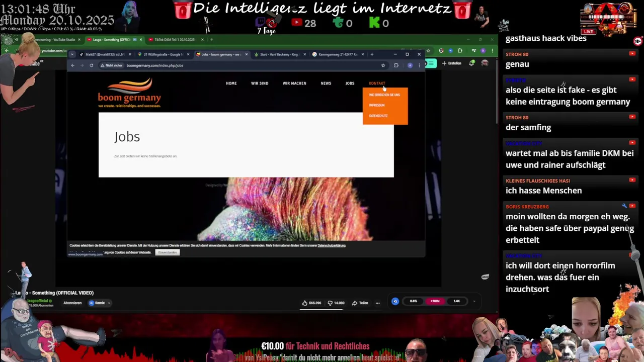The height and width of the screenshot is (362, 644).
Task: Close the Maik87 TikTok tab
Action: point(130,54)
